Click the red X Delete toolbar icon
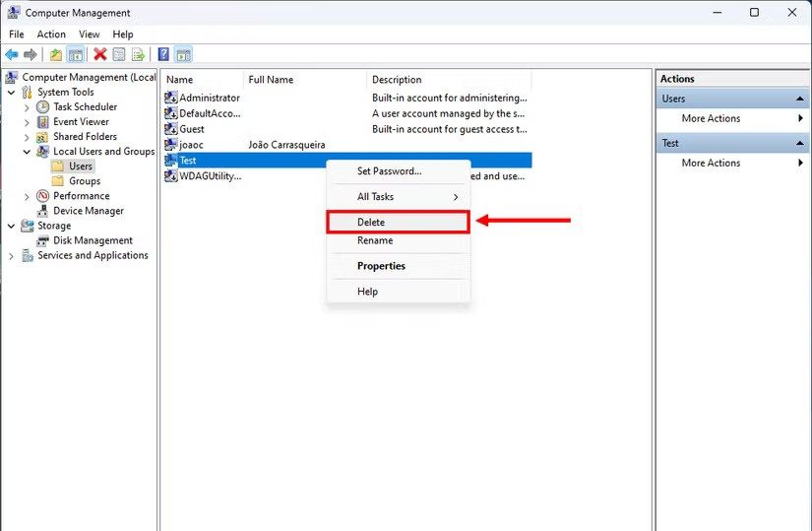 click(x=100, y=54)
